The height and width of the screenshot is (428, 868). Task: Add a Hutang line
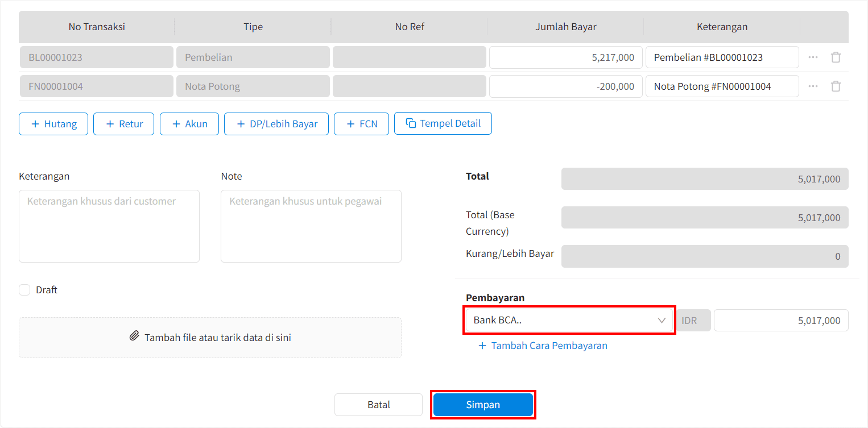click(53, 124)
